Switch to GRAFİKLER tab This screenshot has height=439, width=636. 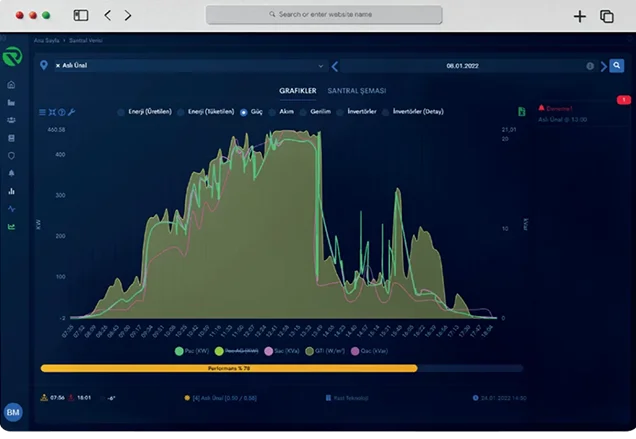tap(298, 90)
